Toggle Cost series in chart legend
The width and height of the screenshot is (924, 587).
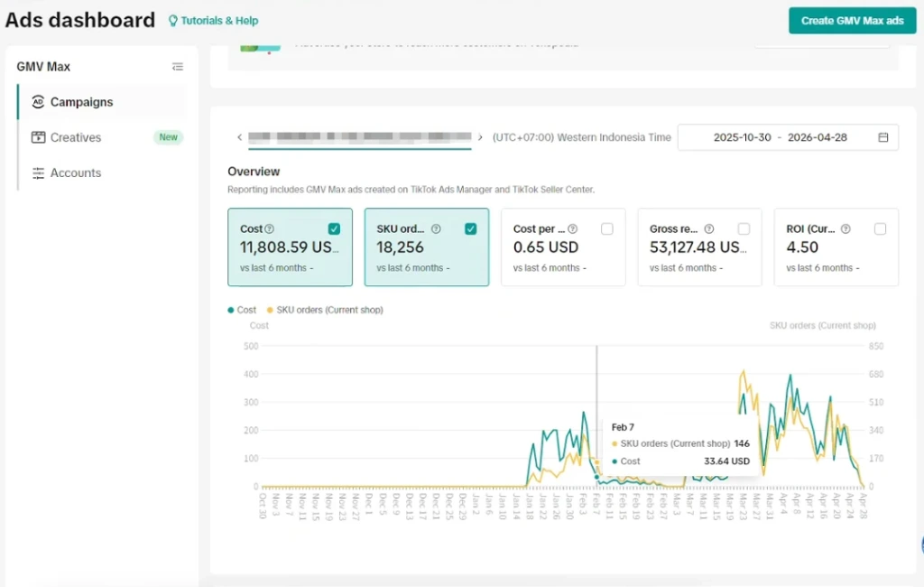coord(242,310)
